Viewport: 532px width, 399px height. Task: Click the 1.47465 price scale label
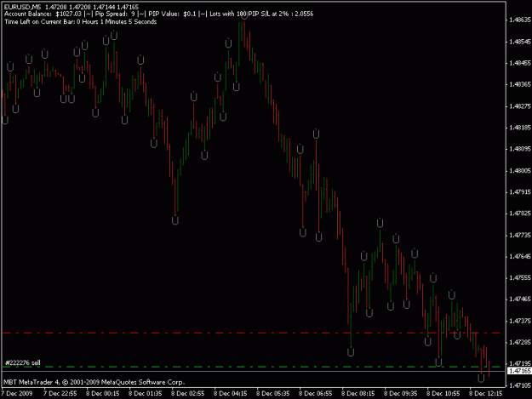[520, 299]
